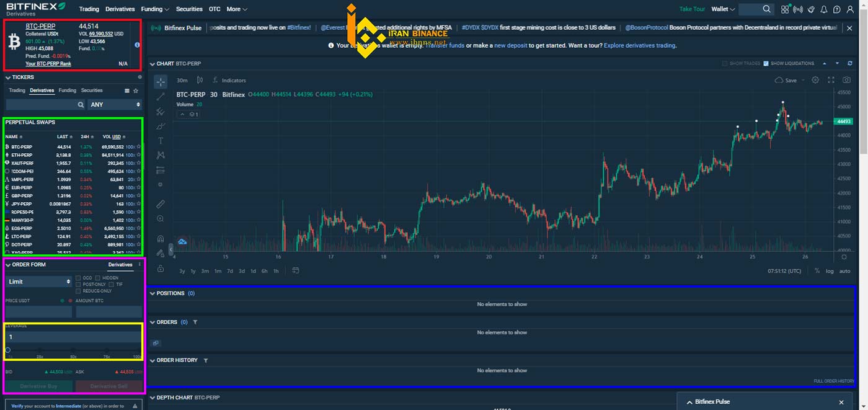Toggle log scale on chart
The height and width of the screenshot is (410, 868).
[830, 271]
